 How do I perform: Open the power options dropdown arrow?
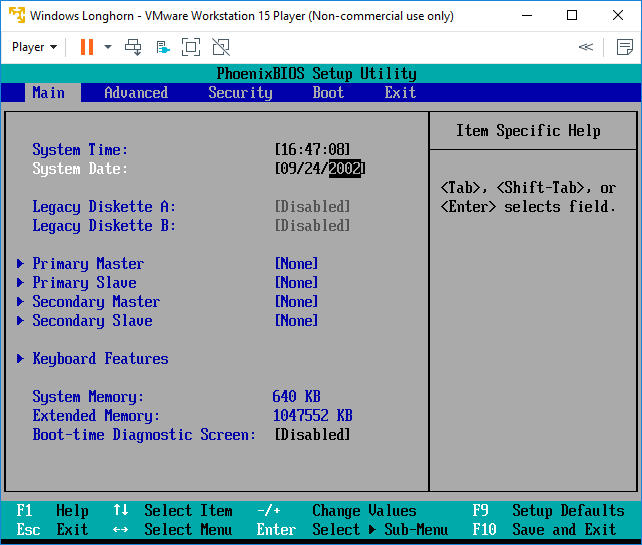108,47
